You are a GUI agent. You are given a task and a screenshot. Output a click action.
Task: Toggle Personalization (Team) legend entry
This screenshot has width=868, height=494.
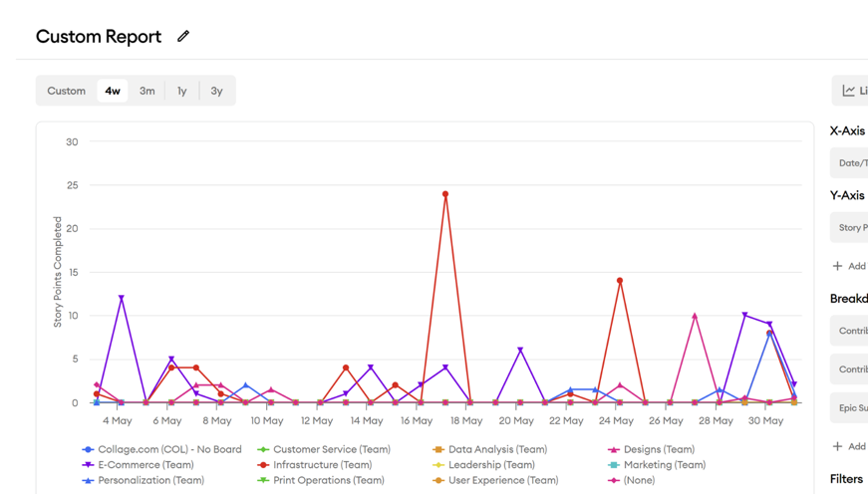[x=150, y=480]
